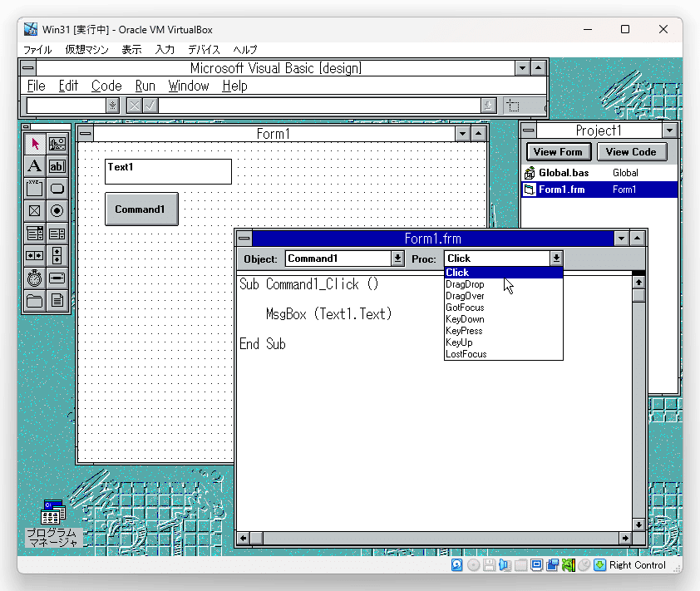Click the VM display status icon
Image resolution: width=700 pixels, height=591 pixels.
click(x=536, y=565)
